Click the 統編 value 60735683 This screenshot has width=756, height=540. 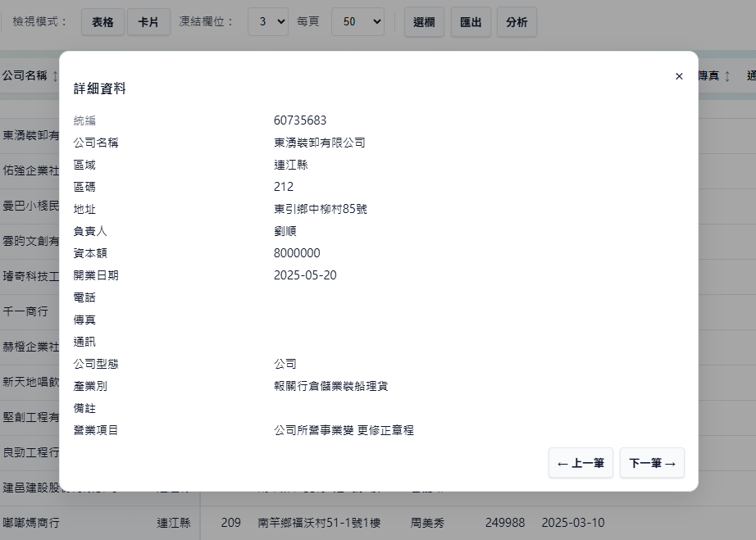(x=300, y=120)
